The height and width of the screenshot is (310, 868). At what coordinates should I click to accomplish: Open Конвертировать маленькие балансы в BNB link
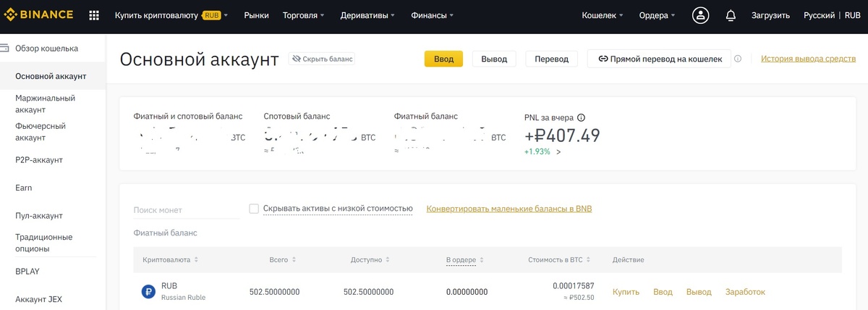coord(509,209)
